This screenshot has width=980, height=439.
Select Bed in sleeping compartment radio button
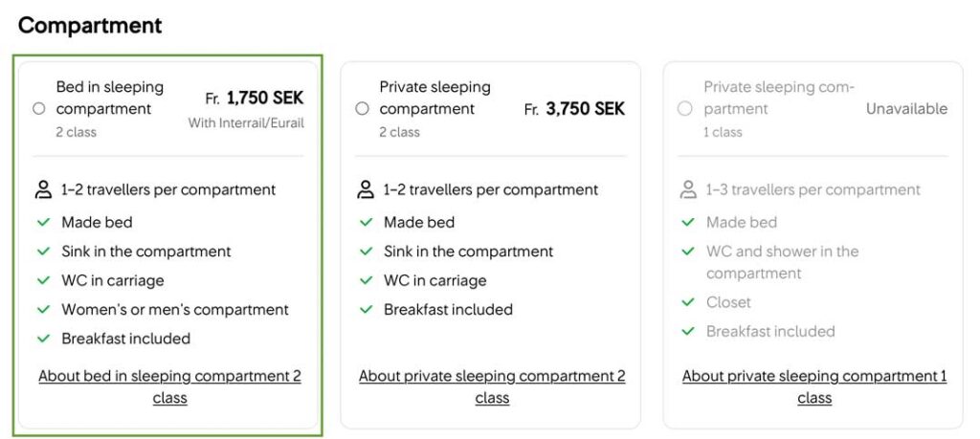(39, 109)
